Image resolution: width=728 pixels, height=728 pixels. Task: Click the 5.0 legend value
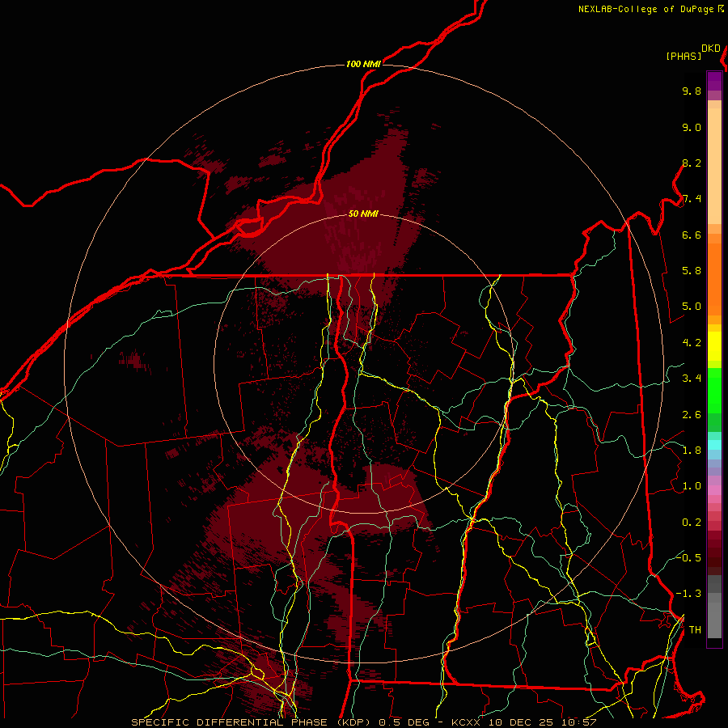692,307
